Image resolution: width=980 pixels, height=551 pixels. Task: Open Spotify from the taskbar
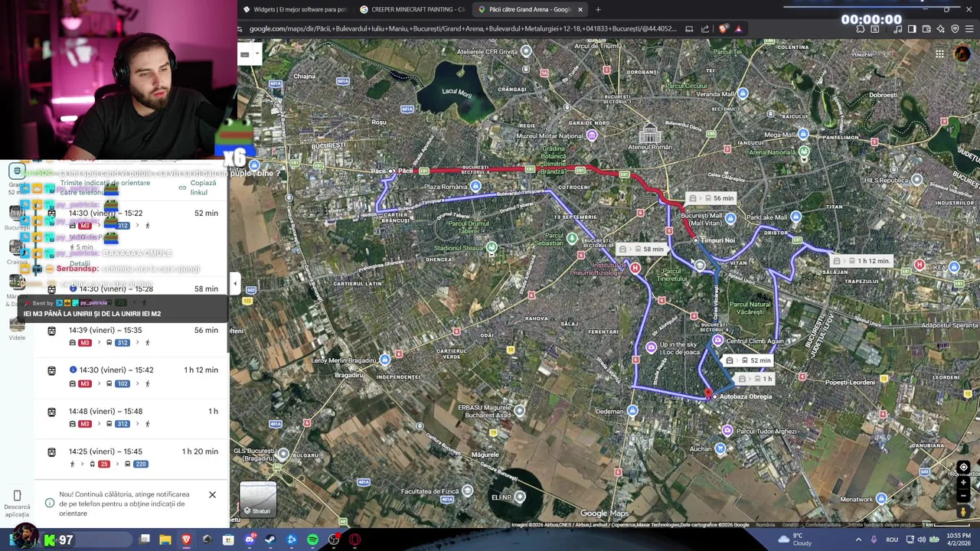[x=312, y=540]
